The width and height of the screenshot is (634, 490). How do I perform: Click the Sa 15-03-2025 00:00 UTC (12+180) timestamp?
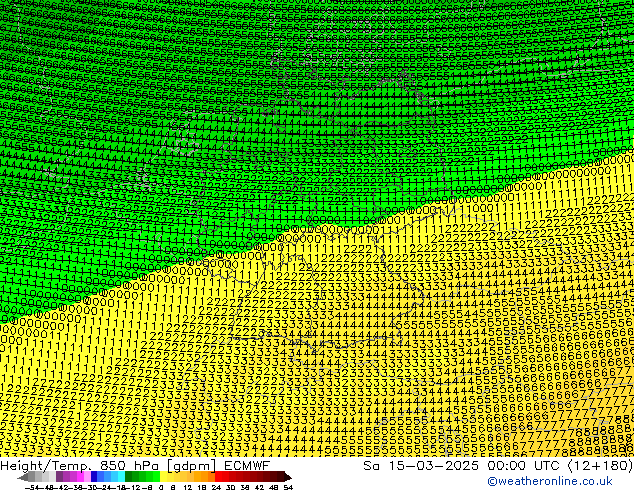tap(498, 466)
